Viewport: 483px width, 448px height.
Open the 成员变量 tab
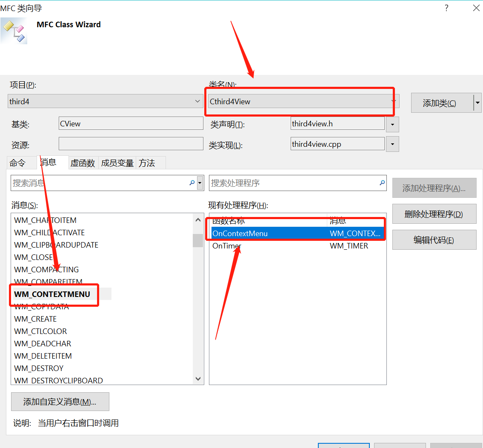click(117, 163)
